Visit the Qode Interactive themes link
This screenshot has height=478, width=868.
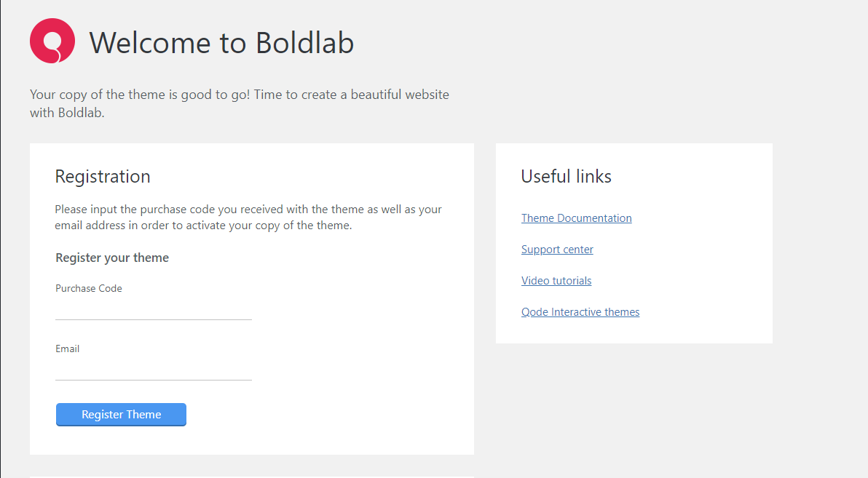pos(580,312)
